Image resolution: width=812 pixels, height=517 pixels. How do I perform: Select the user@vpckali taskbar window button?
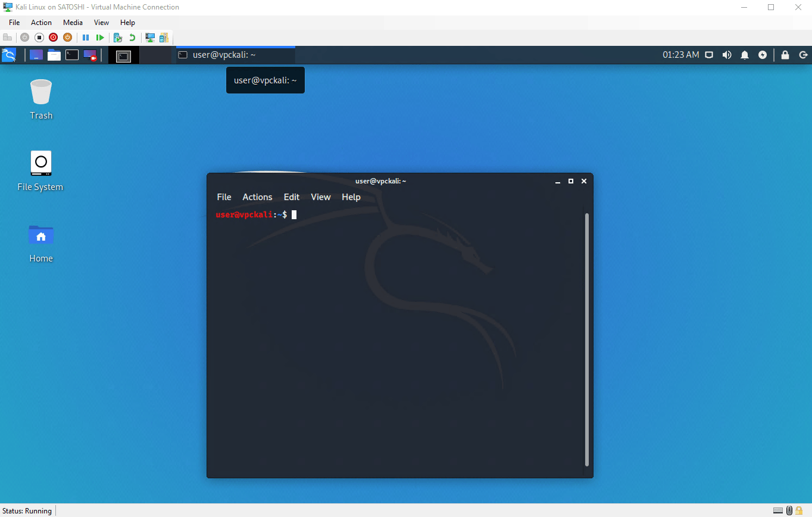(x=235, y=54)
